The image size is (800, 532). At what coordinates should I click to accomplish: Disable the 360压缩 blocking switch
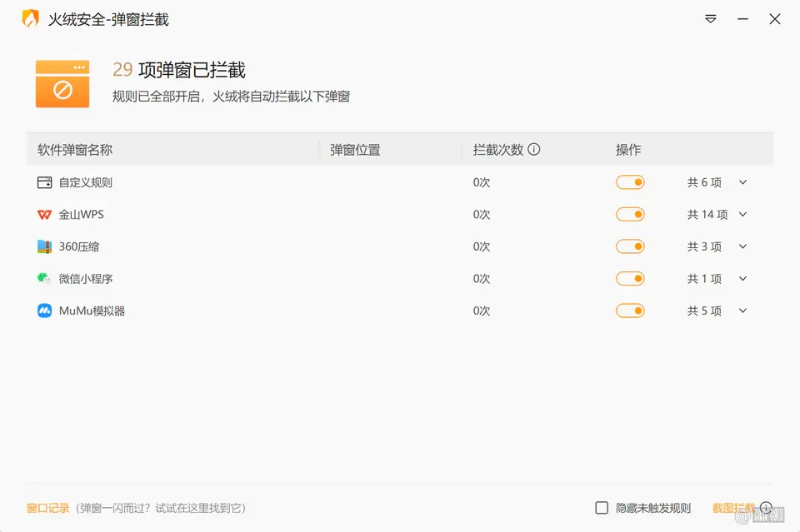click(630, 246)
